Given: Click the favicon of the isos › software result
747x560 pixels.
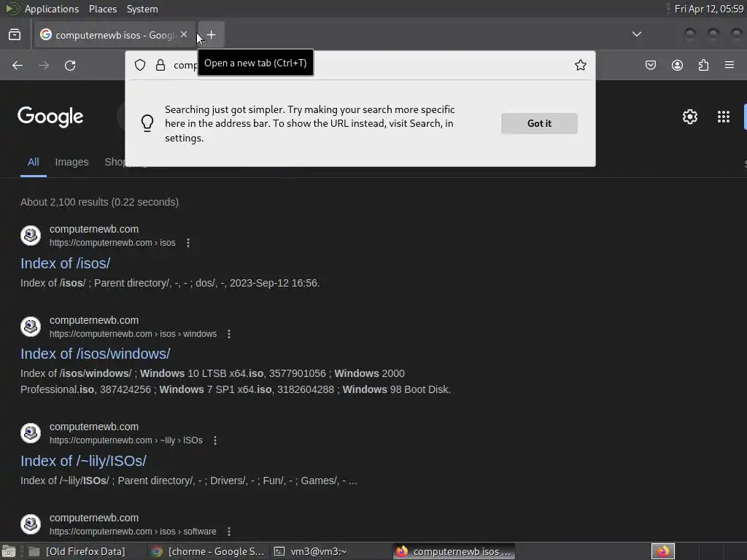Looking at the screenshot, I should click(31, 524).
